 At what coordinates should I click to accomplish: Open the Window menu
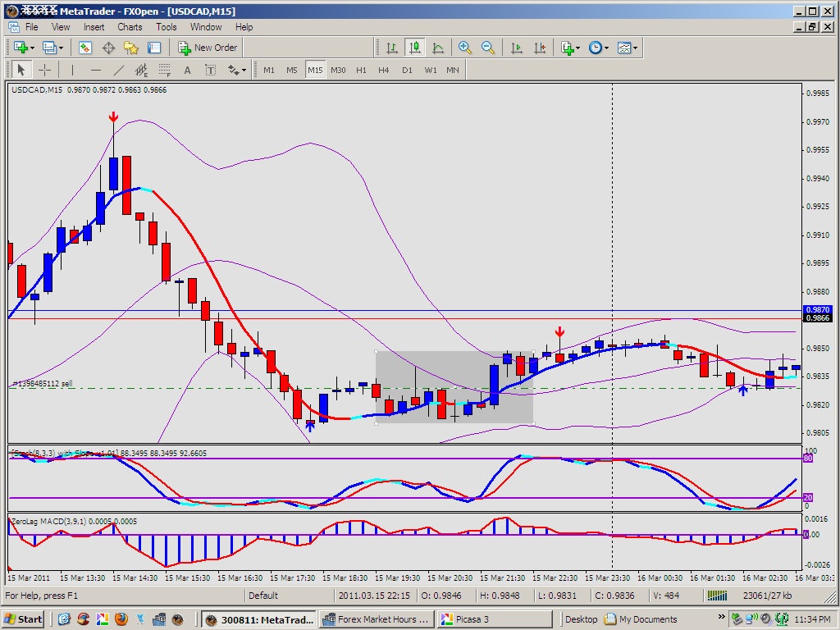click(x=206, y=27)
